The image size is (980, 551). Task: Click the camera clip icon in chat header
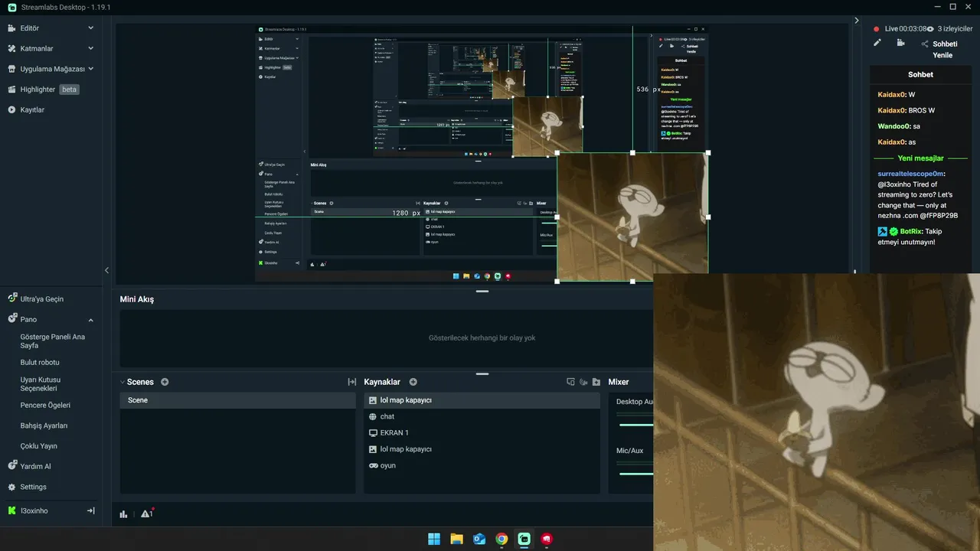point(901,43)
